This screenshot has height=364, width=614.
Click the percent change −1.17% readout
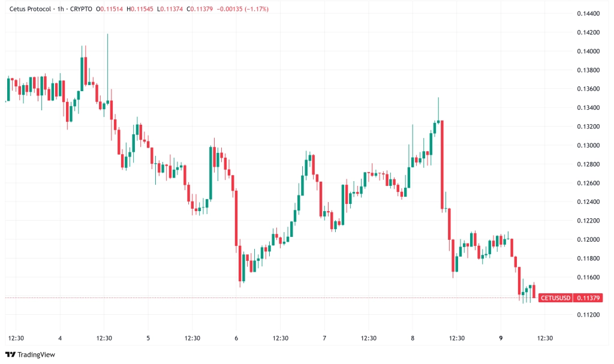click(x=257, y=8)
